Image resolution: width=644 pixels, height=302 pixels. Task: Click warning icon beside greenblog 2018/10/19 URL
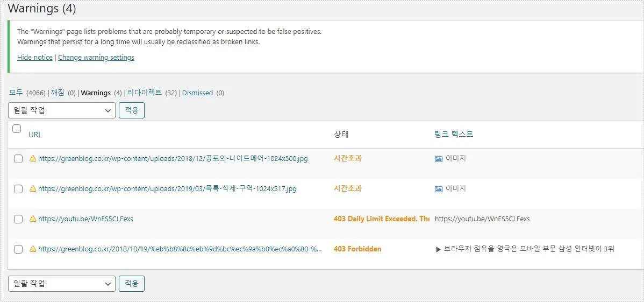(x=33, y=249)
